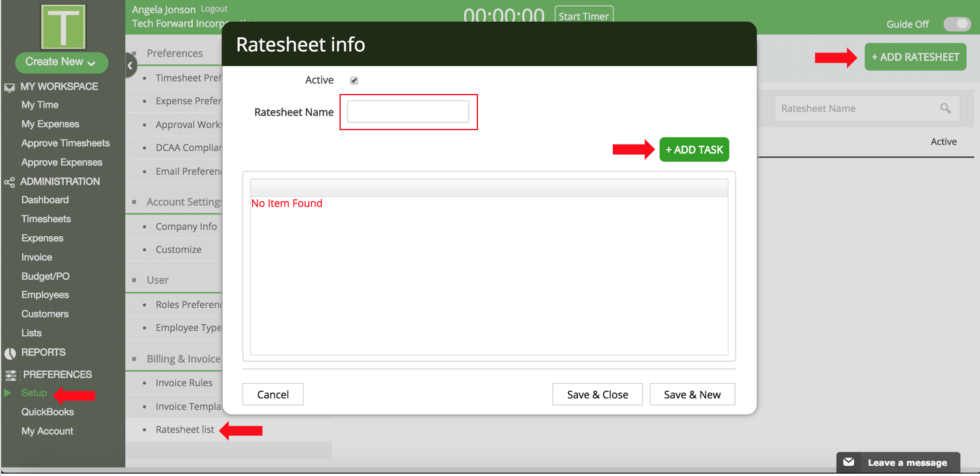Image resolution: width=980 pixels, height=476 pixels.
Task: Select Ratesheet list item
Action: click(185, 430)
